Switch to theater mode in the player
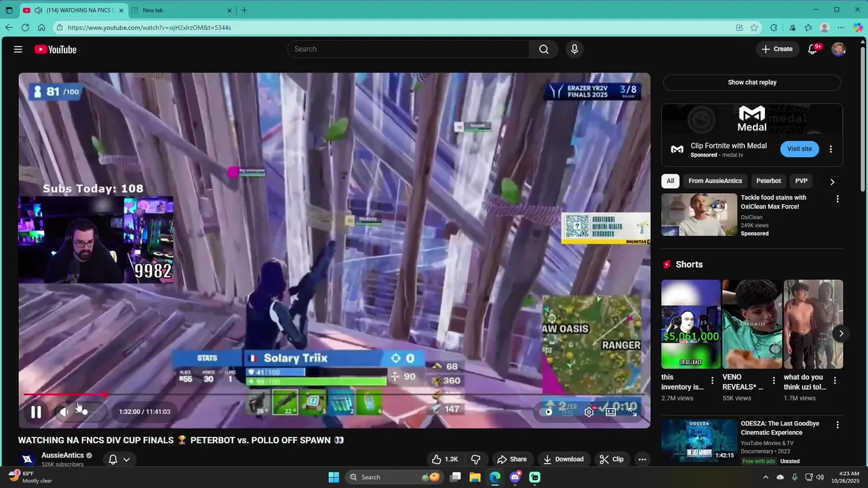The image size is (868, 488). click(611, 411)
